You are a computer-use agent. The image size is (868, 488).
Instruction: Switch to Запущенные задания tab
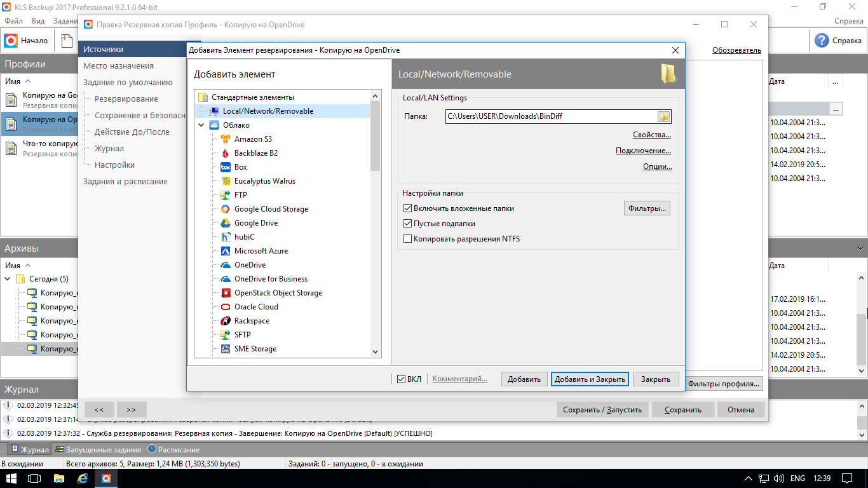(98, 449)
